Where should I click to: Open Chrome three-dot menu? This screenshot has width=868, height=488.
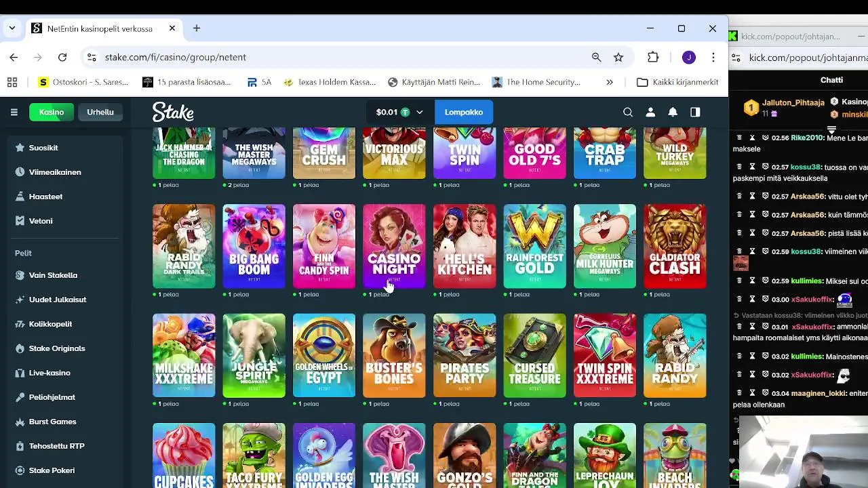[x=713, y=58]
